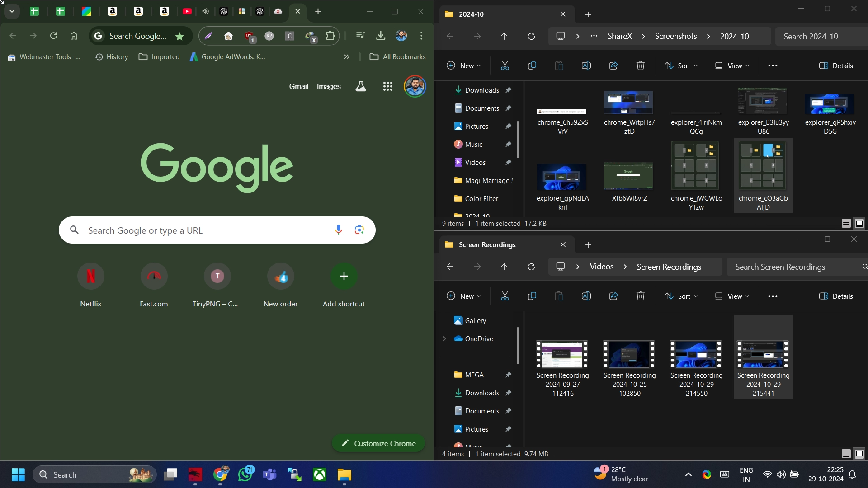Switch Screen Recordings to details list view

click(x=846, y=454)
